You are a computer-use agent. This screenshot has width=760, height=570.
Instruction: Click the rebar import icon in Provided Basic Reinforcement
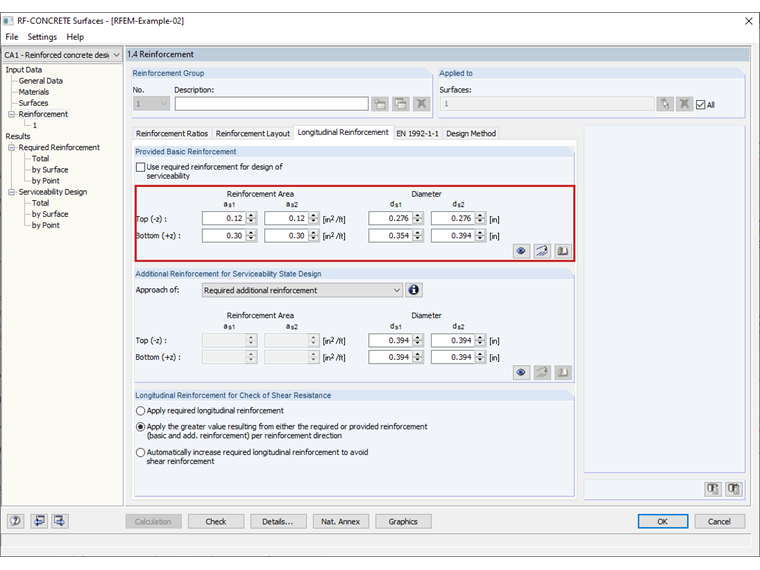[x=542, y=251]
